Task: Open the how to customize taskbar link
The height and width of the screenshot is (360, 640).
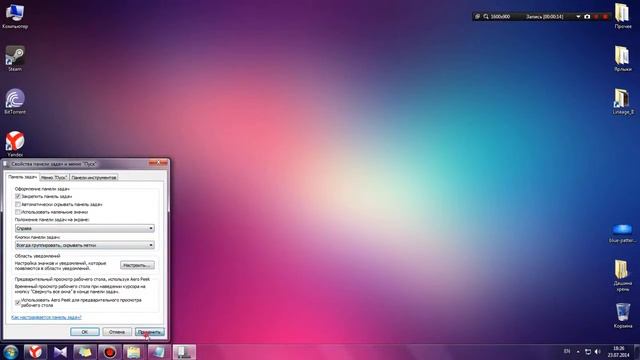Action: click(x=46, y=317)
